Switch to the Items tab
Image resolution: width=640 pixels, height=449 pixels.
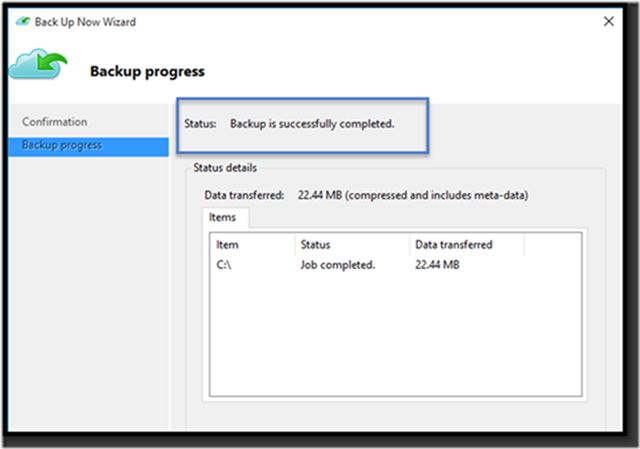(x=223, y=217)
